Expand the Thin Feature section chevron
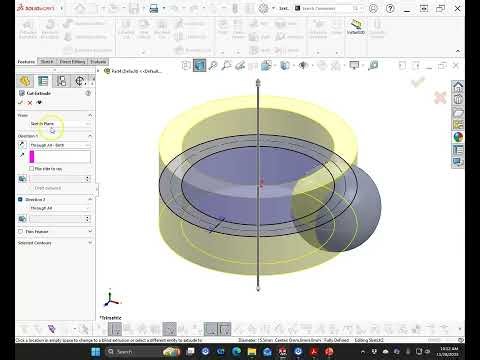 click(90, 231)
